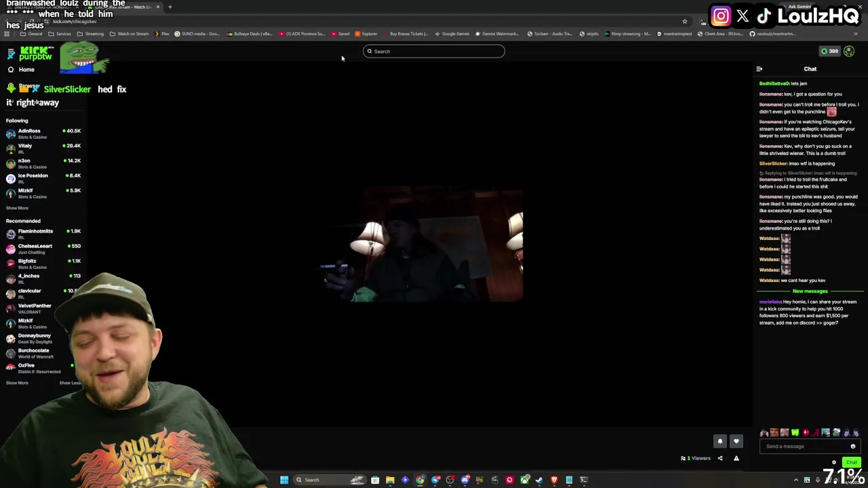This screenshot has height=488, width=868.
Task: Open the Bigfoltz recommended channel
Action: 43,264
